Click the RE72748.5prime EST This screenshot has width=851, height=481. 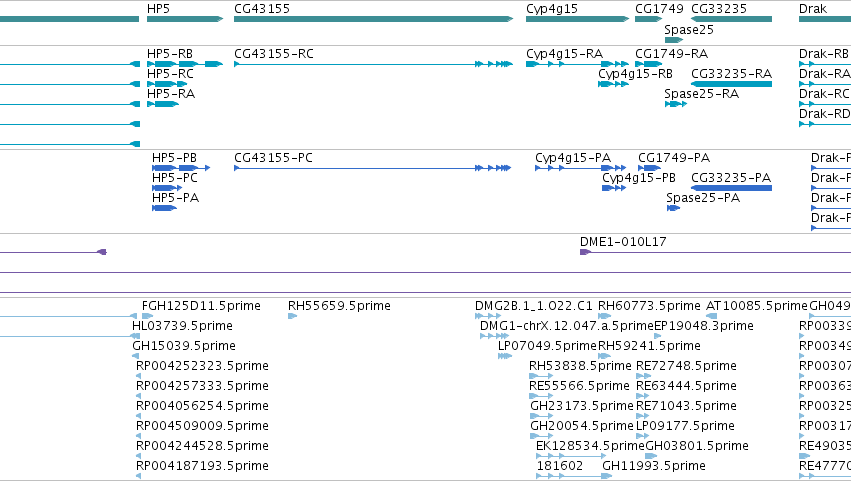click(x=643, y=376)
